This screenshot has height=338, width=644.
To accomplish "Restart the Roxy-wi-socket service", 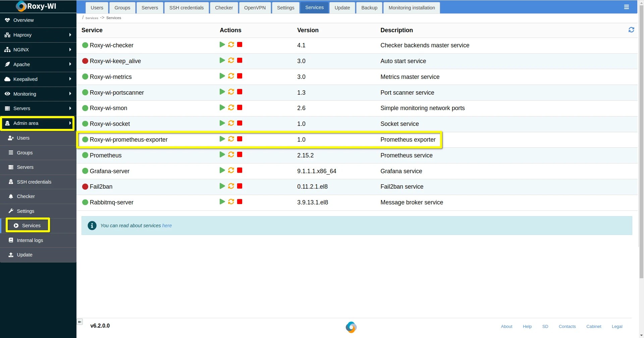I will tap(231, 123).
